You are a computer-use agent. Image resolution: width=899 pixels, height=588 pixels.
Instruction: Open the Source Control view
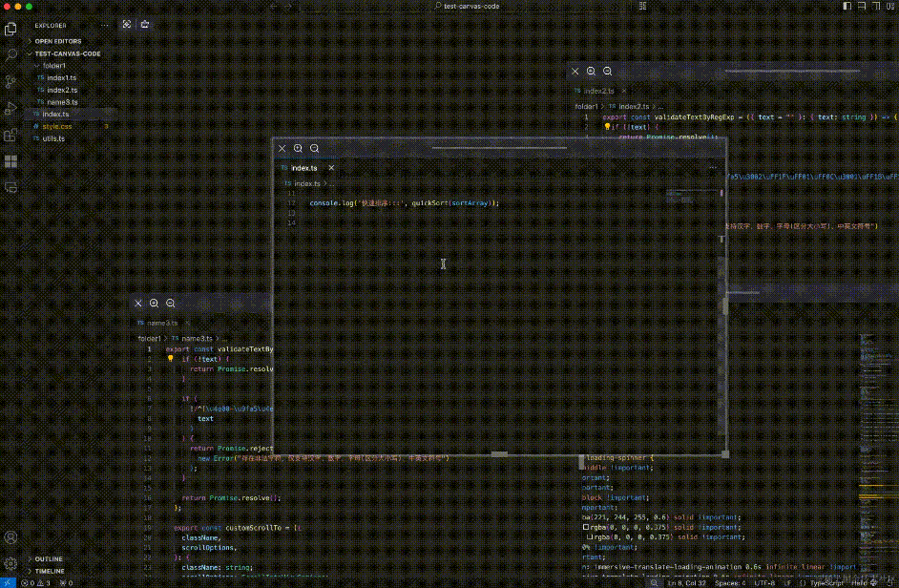coord(10,81)
